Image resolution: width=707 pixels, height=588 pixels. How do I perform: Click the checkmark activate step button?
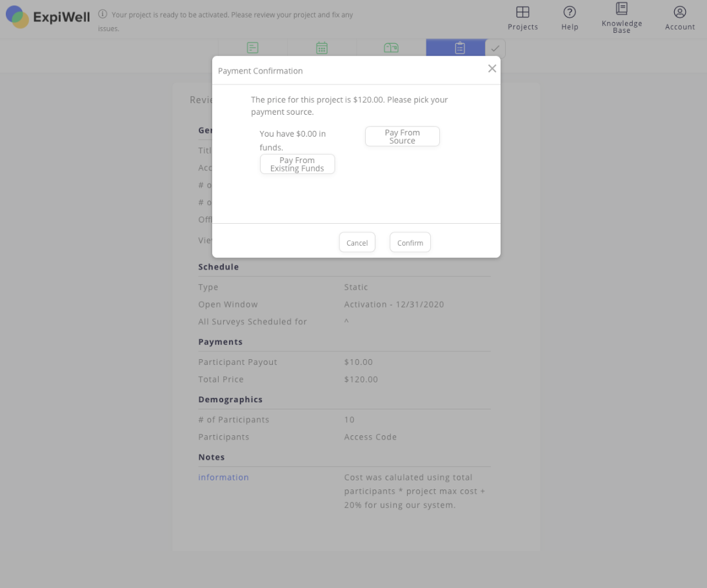pos(495,48)
